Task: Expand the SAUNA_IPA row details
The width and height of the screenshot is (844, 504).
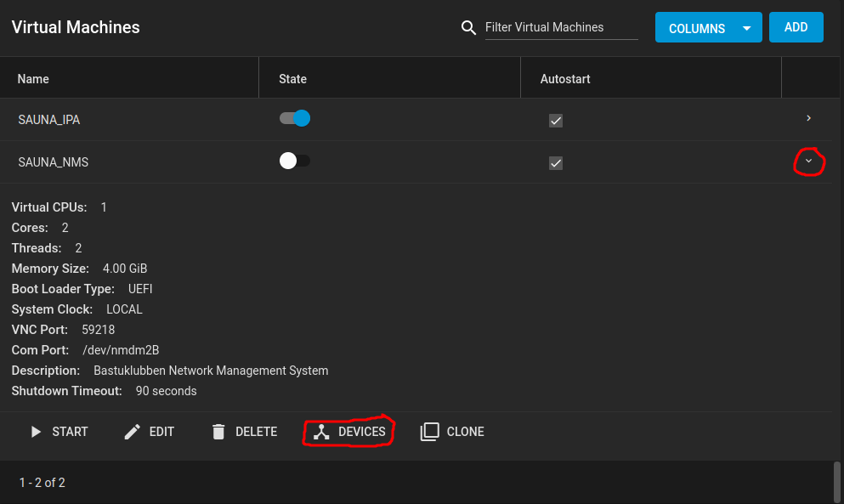Action: (x=808, y=118)
